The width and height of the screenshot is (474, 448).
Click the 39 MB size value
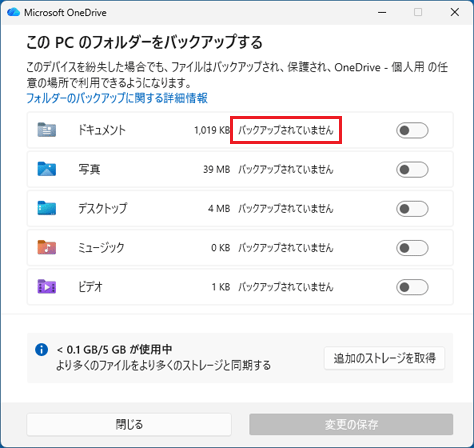(217, 169)
